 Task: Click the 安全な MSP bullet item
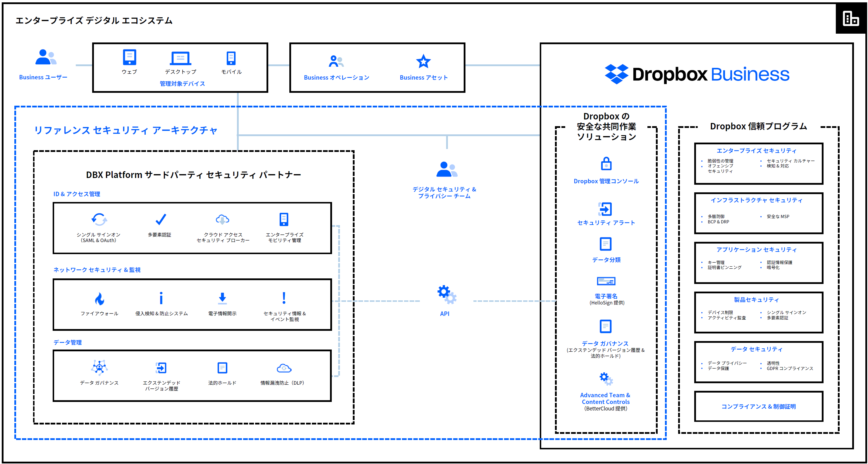[778, 217]
